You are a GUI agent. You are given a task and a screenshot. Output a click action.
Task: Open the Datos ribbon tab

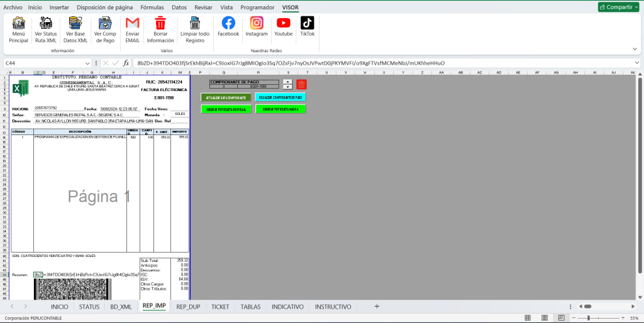click(x=179, y=8)
